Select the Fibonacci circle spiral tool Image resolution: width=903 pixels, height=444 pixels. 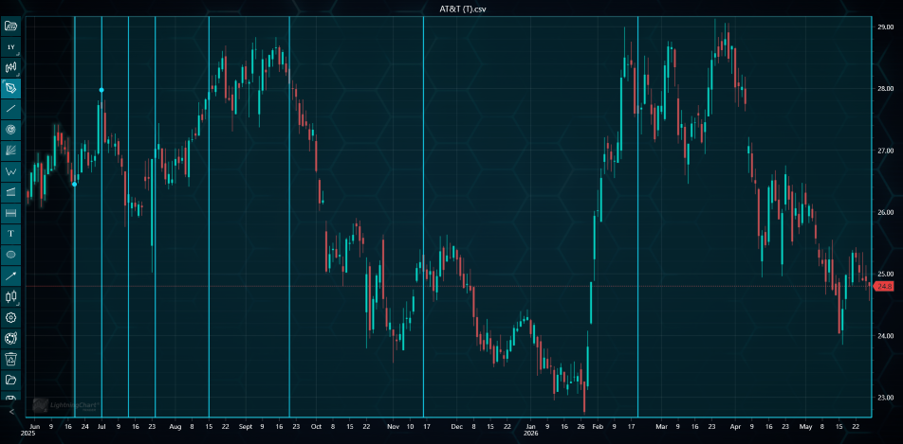point(11,130)
